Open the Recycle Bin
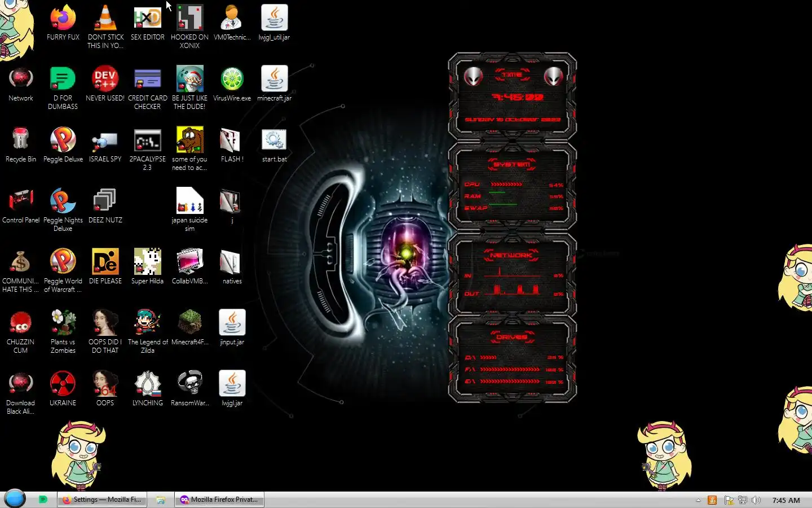The image size is (812, 508). 21,140
